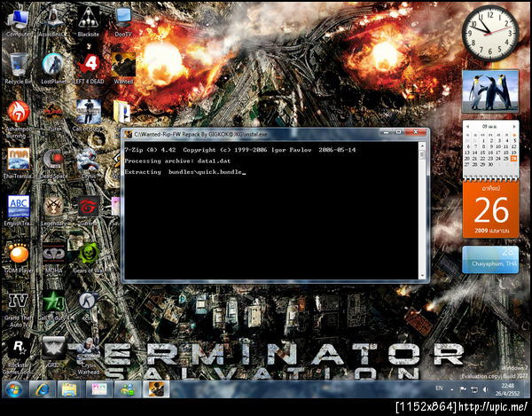Maximize the instal.exe console window

[x=399, y=132]
